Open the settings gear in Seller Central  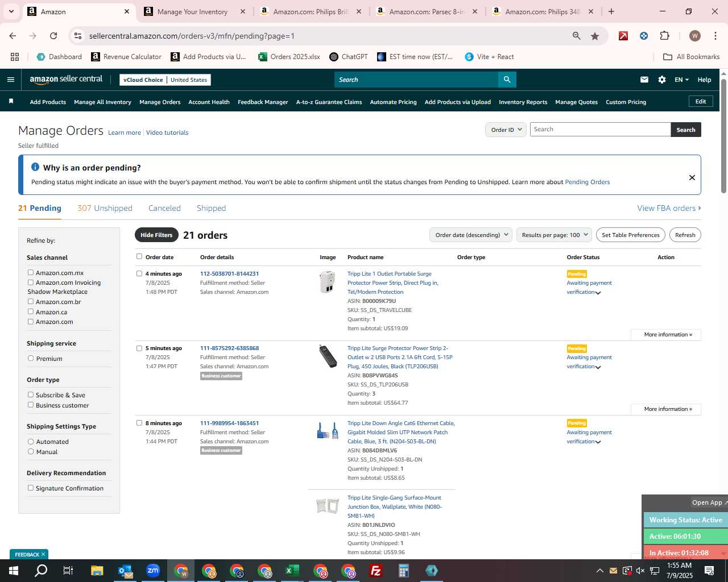click(x=662, y=80)
